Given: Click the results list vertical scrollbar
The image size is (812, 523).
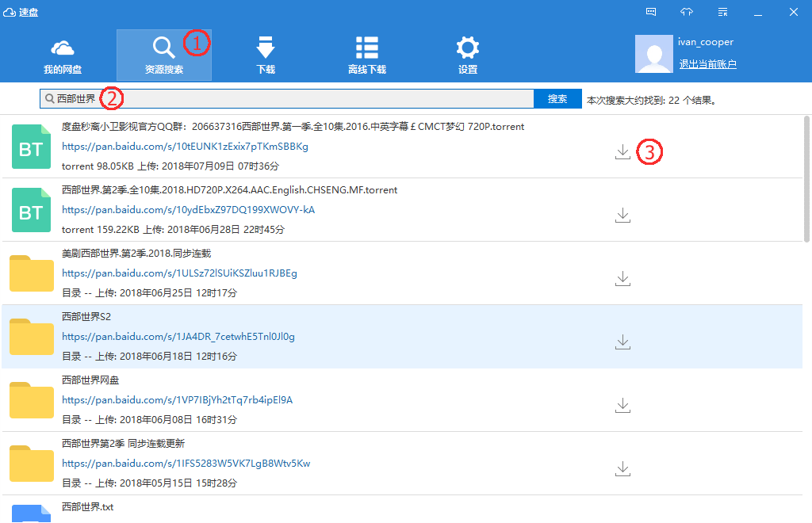Looking at the screenshot, I should (x=807, y=178).
